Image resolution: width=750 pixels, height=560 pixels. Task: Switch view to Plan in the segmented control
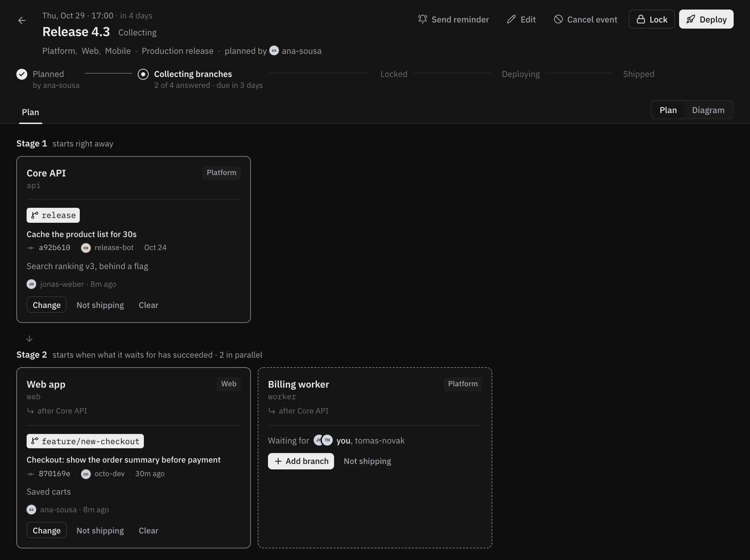(668, 110)
